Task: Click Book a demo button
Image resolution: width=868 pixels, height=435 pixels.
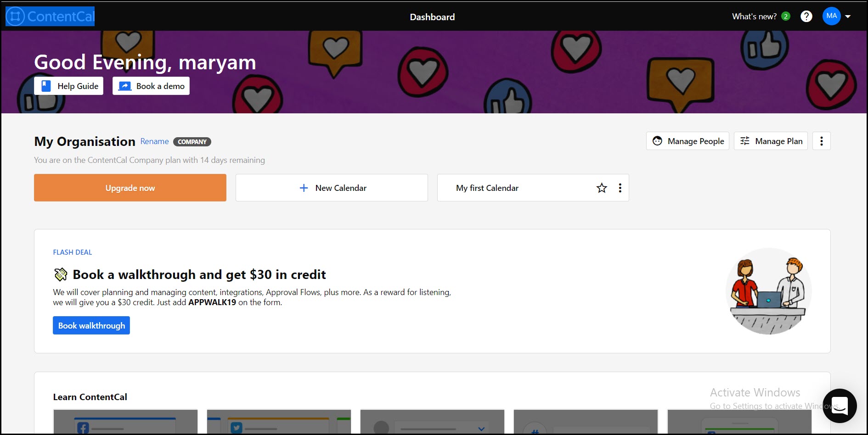Action: click(151, 86)
